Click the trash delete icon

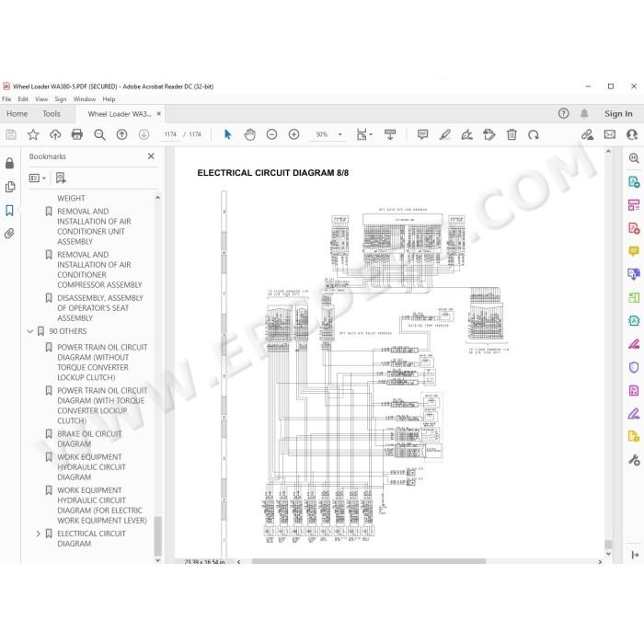pyautogui.click(x=512, y=134)
